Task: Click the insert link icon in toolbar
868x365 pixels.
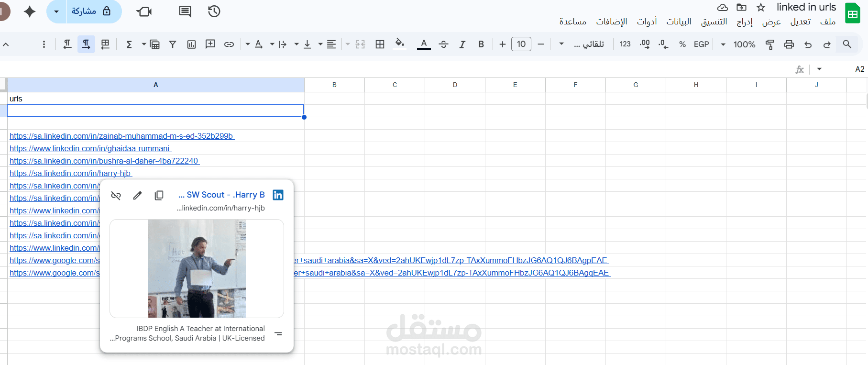Action: [x=229, y=44]
